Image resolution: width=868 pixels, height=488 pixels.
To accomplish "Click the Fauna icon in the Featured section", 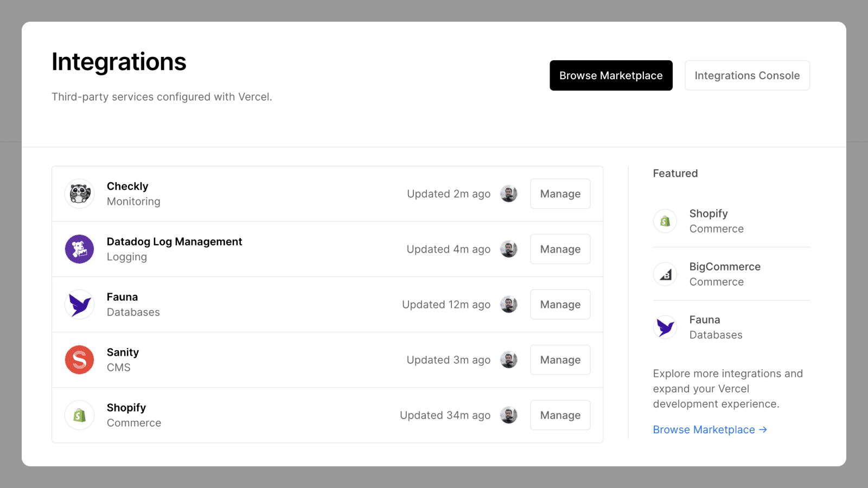I will pos(665,328).
